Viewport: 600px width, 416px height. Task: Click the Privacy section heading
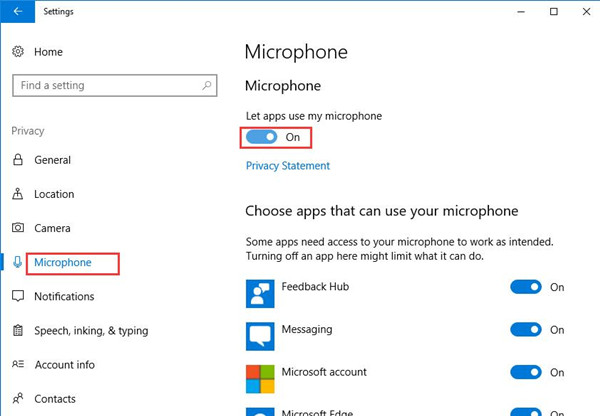[28, 131]
